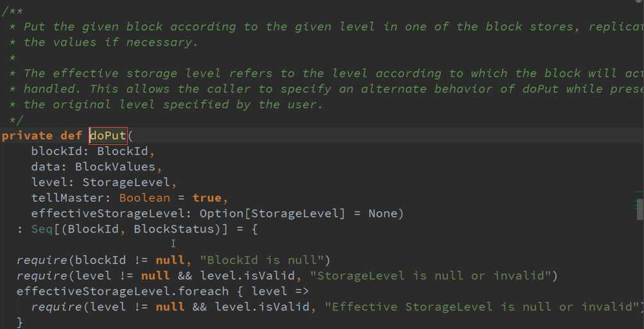Screen dimensions: 644x329
Task: Place cursor on the private keyword
Action: [x=27, y=136]
